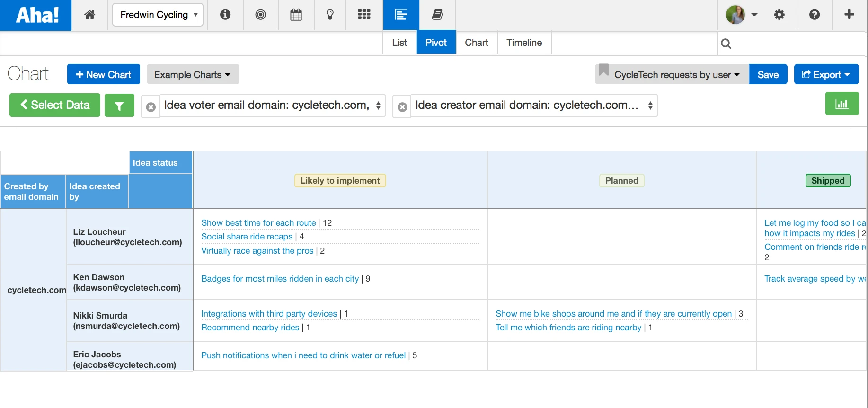Viewport: 868px width, 408px height.
Task: Click the 'Idea status' column header
Action: 161,163
